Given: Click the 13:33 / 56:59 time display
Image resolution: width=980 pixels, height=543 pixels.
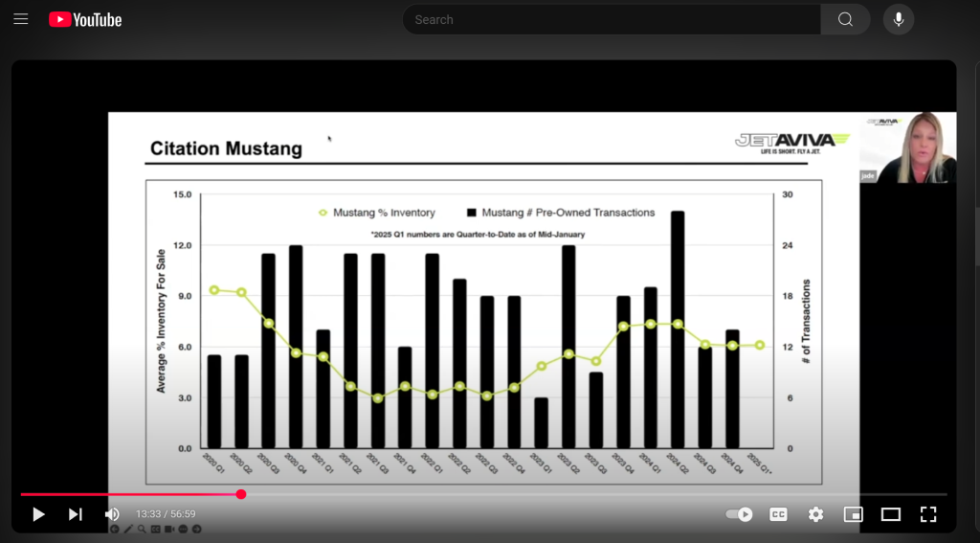Looking at the screenshot, I should point(166,514).
